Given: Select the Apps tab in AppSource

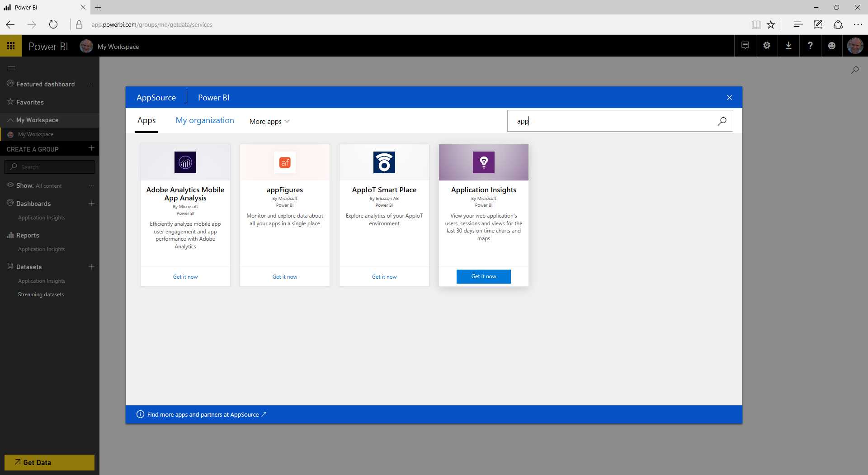Looking at the screenshot, I should [146, 120].
